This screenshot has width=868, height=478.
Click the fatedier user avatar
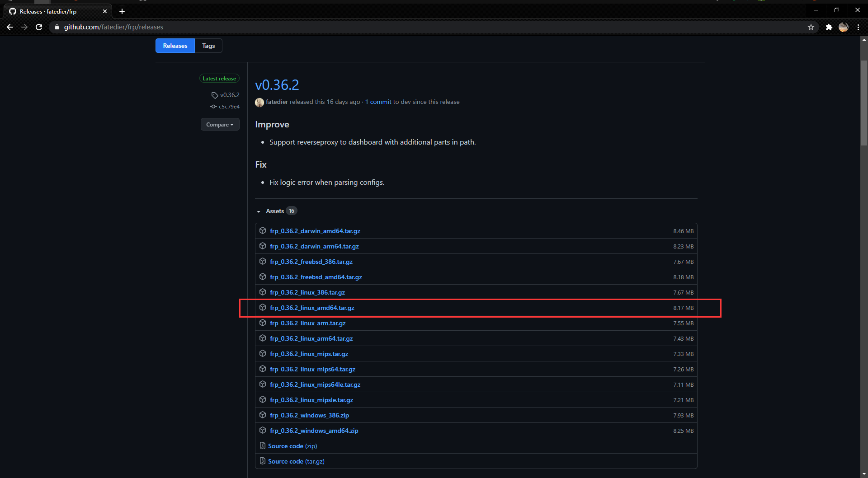259,103
